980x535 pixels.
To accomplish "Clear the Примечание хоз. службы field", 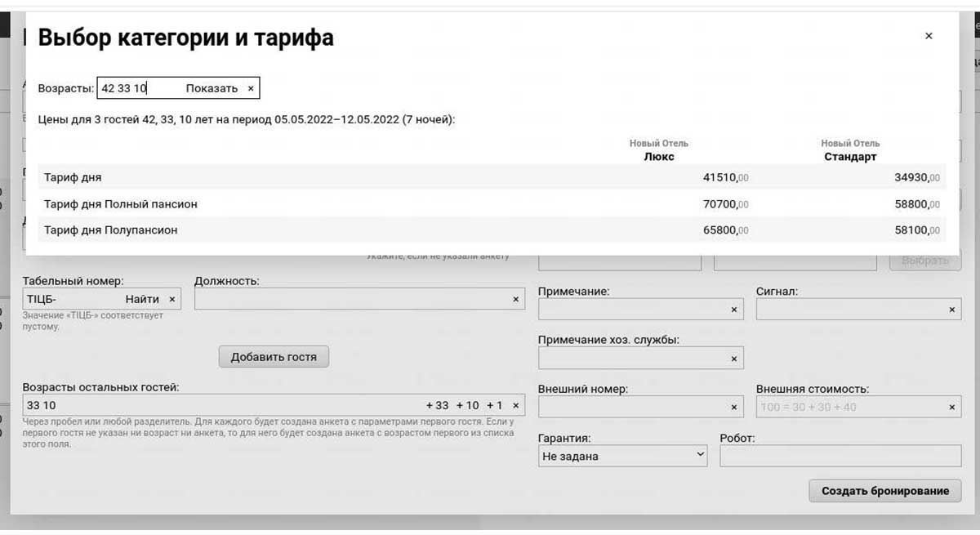I will 733,358.
